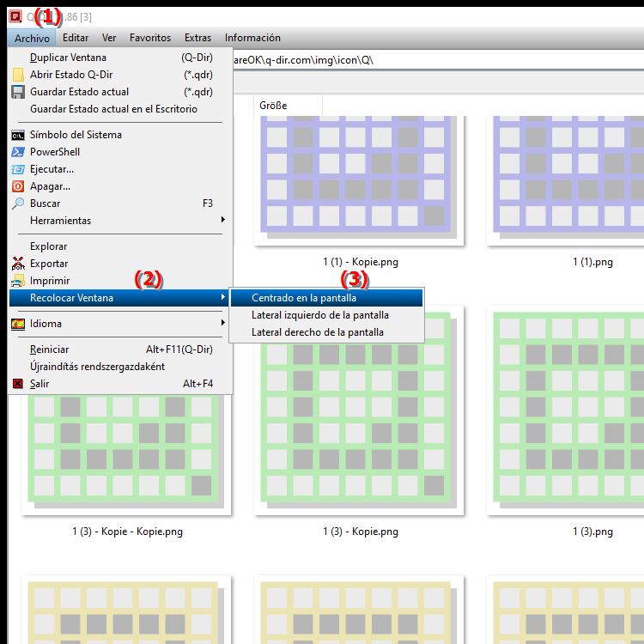Screen dimensions: 644x644
Task: Click the PowerShell icon
Action: tap(18, 152)
